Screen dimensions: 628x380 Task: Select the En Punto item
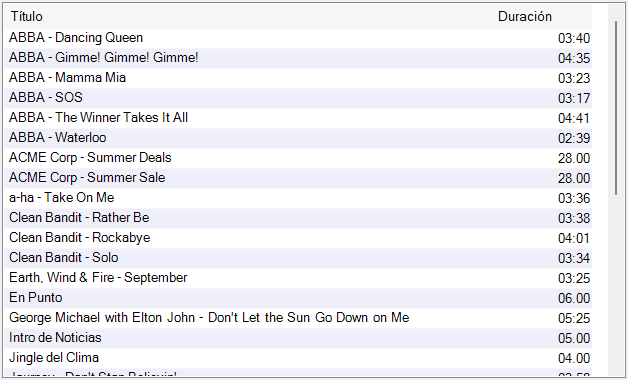click(298, 298)
